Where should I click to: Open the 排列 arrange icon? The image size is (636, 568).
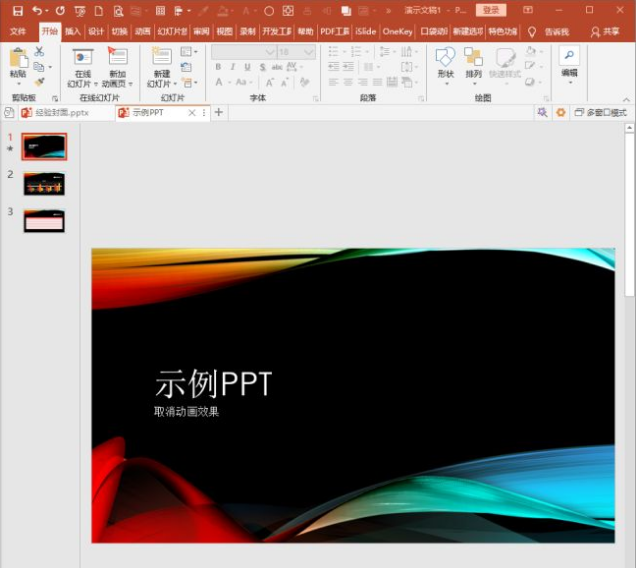[473, 58]
